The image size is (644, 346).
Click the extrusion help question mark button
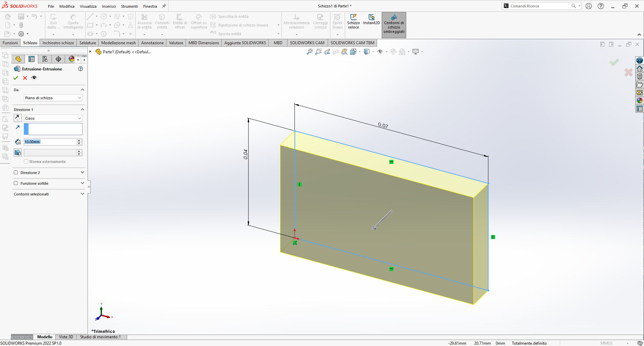pos(80,69)
